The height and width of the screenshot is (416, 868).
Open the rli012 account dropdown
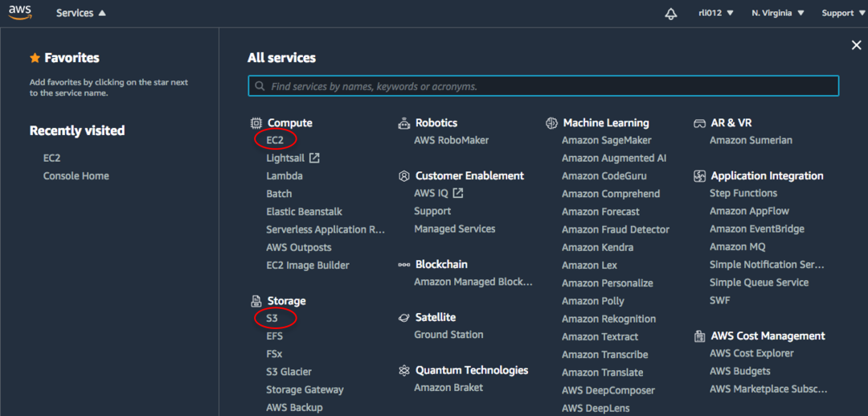[x=716, y=14]
